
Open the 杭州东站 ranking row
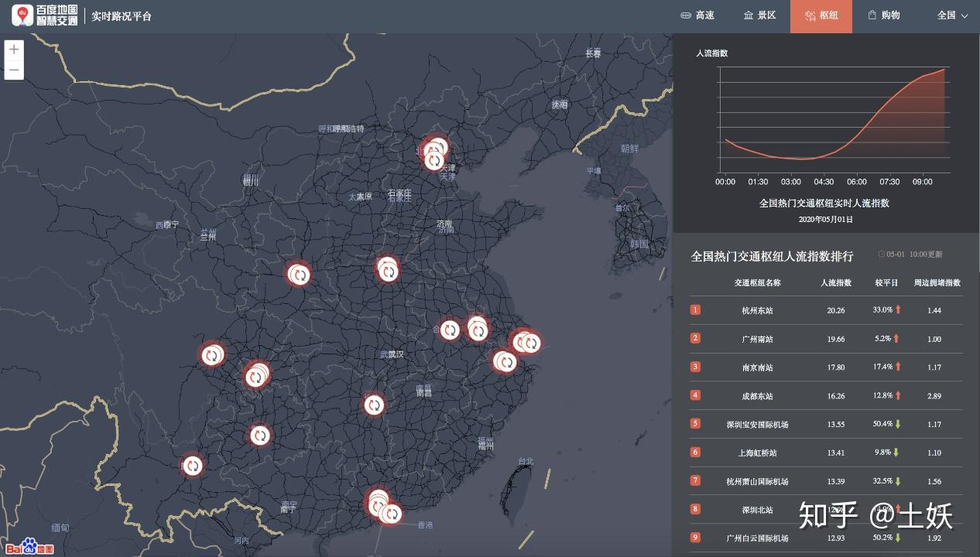click(x=827, y=310)
